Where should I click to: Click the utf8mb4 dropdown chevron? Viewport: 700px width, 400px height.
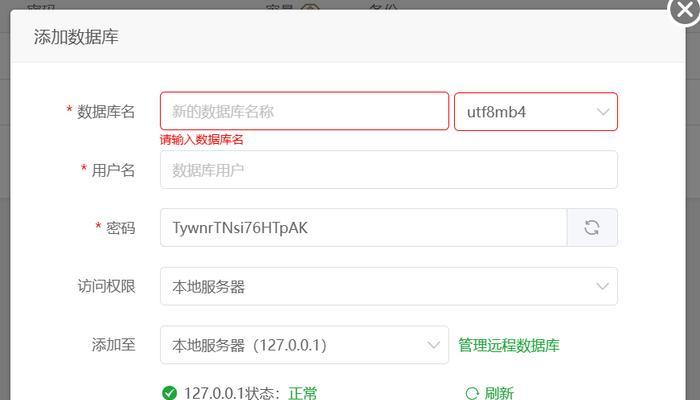coord(603,112)
